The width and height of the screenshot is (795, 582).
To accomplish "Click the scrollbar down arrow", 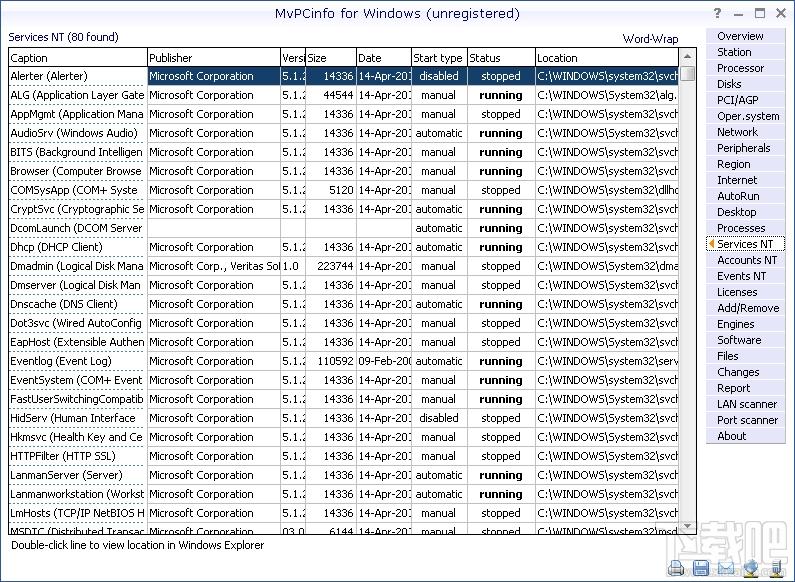I will pyautogui.click(x=688, y=526).
